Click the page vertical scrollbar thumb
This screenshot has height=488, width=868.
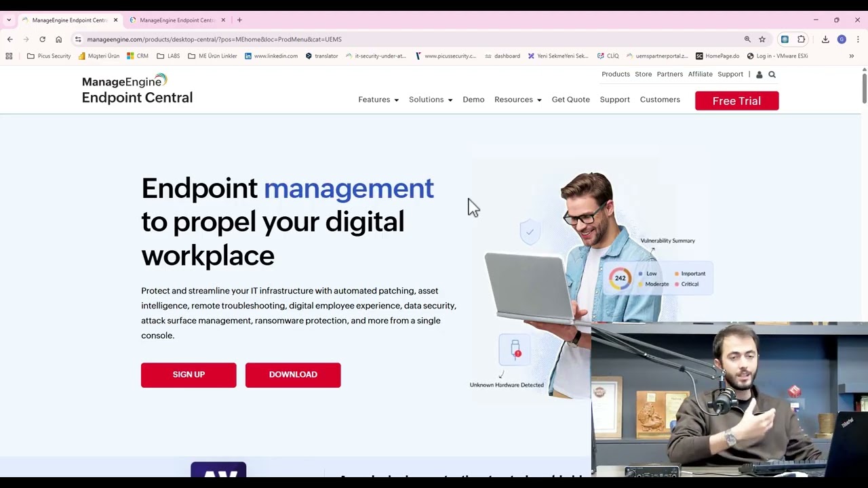point(864,88)
